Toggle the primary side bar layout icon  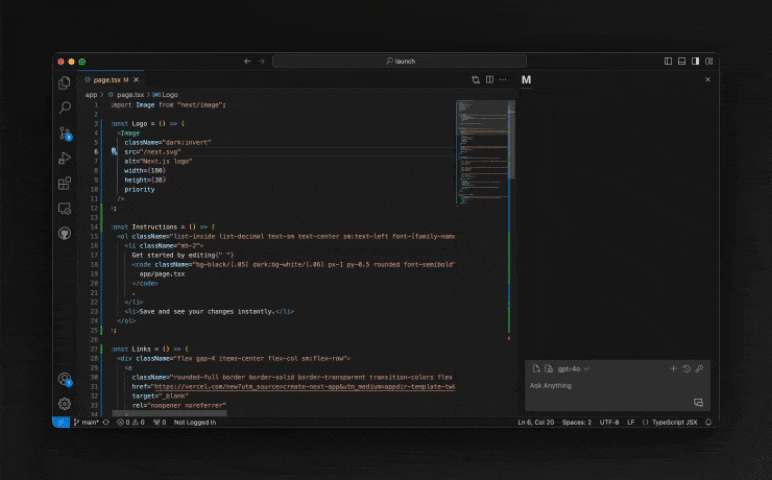pyautogui.click(x=668, y=61)
